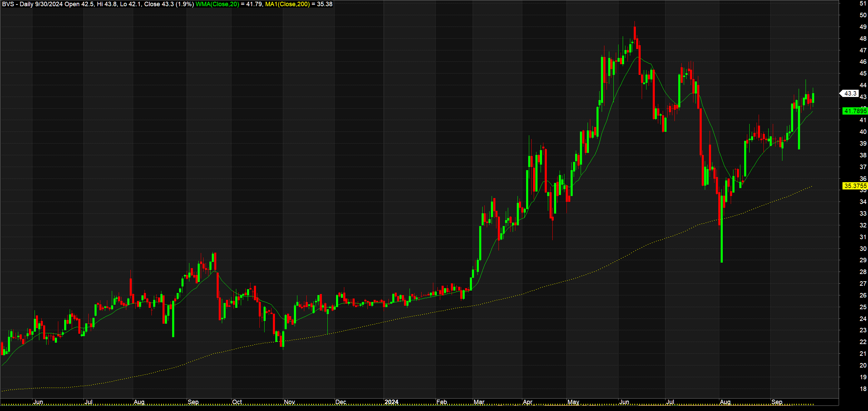Click the white 43.3 last price tag
This screenshot has width=868, height=411.
pyautogui.click(x=850, y=94)
